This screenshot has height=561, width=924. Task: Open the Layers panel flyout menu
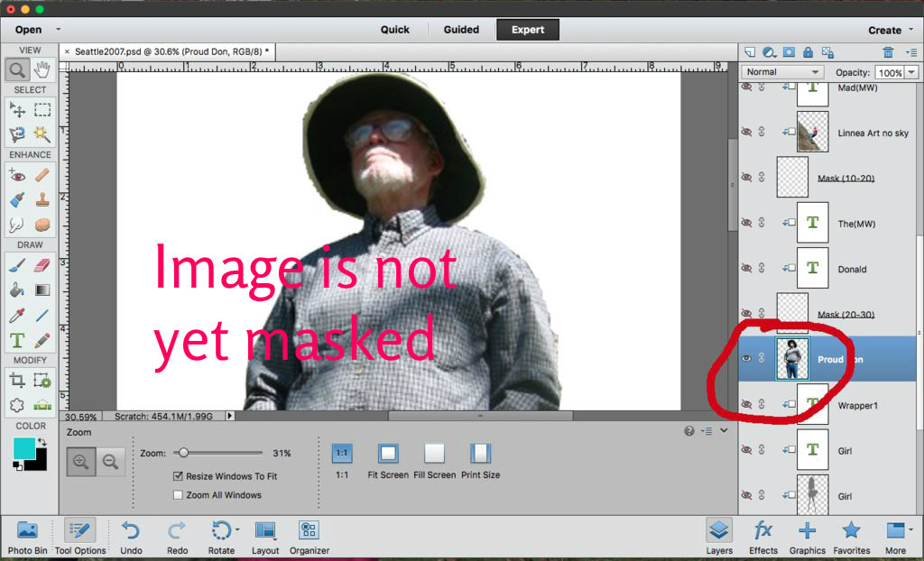point(911,51)
